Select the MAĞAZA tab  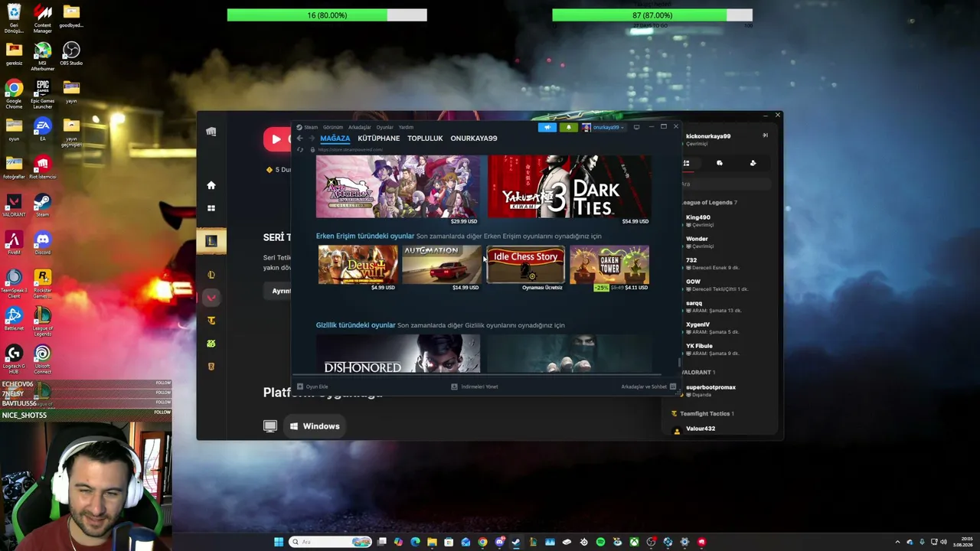335,139
